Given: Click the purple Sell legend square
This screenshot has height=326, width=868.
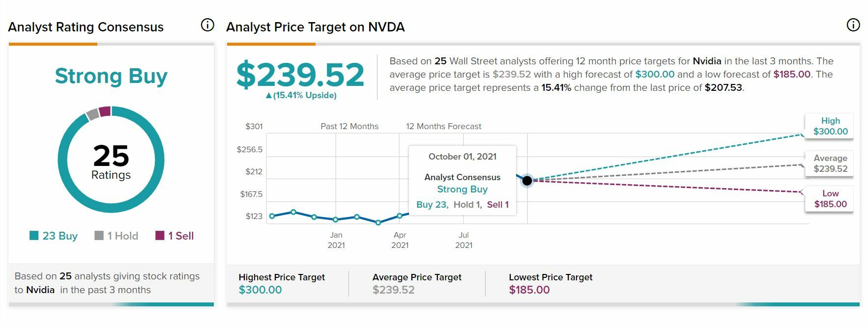Looking at the screenshot, I should [x=160, y=236].
